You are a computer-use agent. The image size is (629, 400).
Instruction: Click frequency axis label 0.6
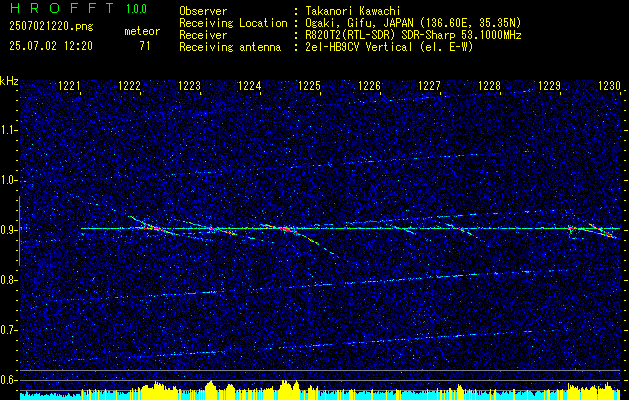9,380
